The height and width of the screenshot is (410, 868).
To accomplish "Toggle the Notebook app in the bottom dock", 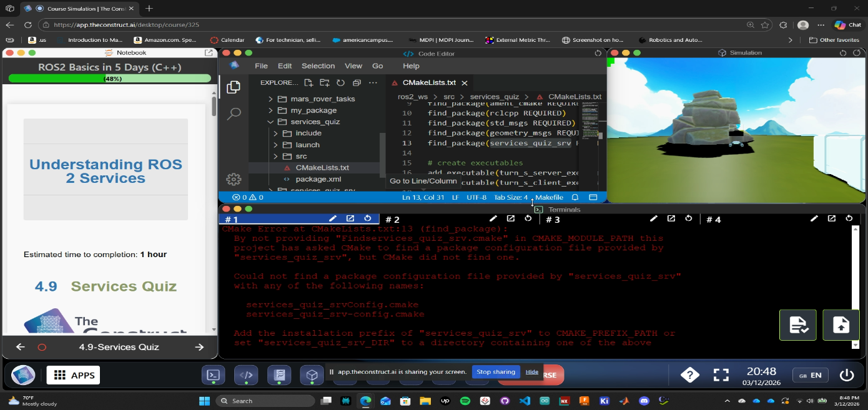I will 279,375.
